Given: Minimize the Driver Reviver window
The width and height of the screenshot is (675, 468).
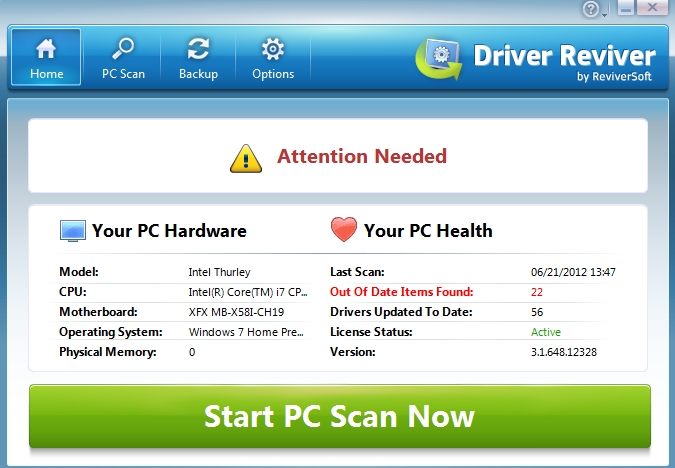Looking at the screenshot, I should coord(626,8).
